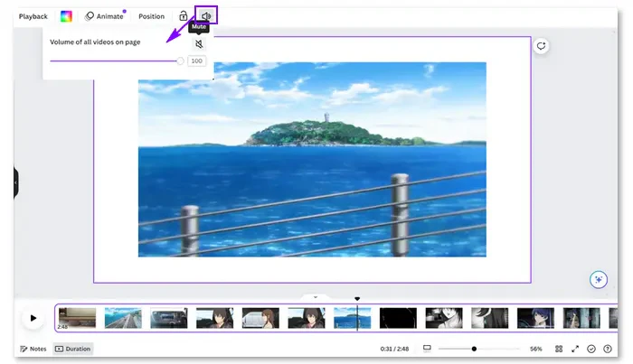The width and height of the screenshot is (633, 364).
Task: Open the rainbow color picker swatch
Action: [66, 16]
